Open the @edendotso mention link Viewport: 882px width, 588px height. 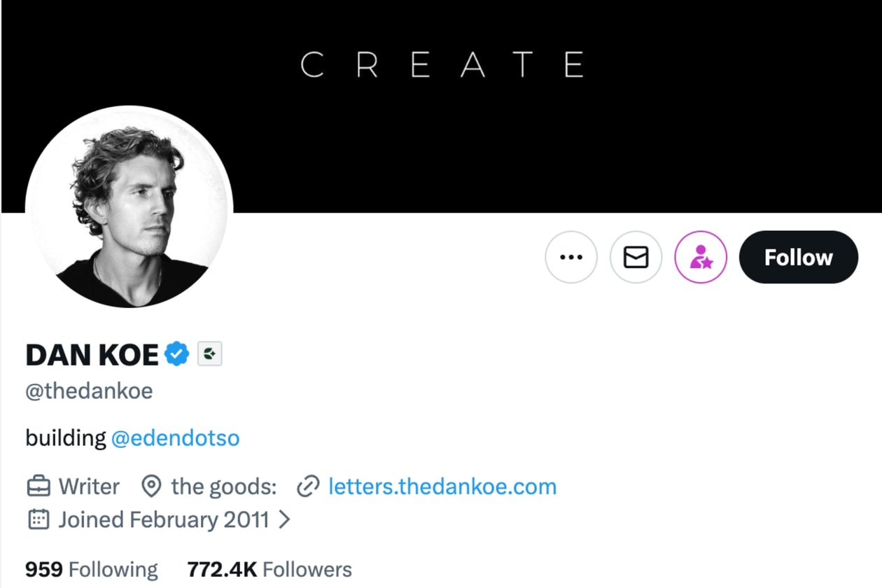click(175, 438)
